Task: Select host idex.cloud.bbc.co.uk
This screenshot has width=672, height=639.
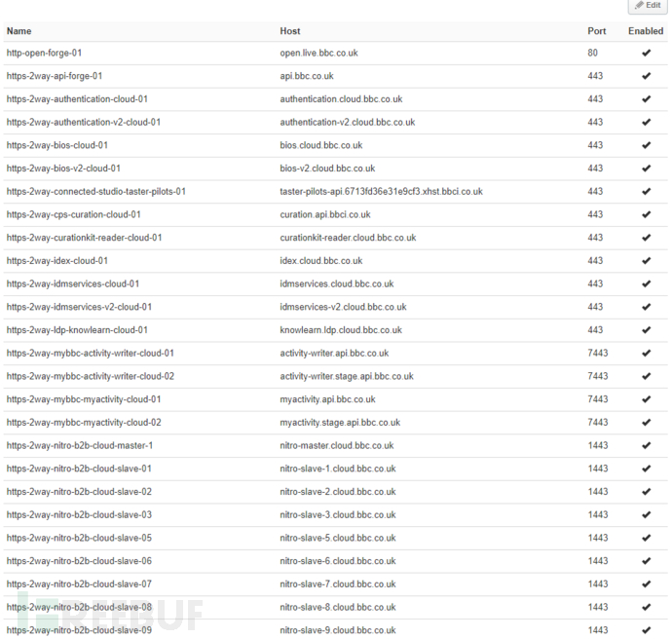Action: pos(321,261)
